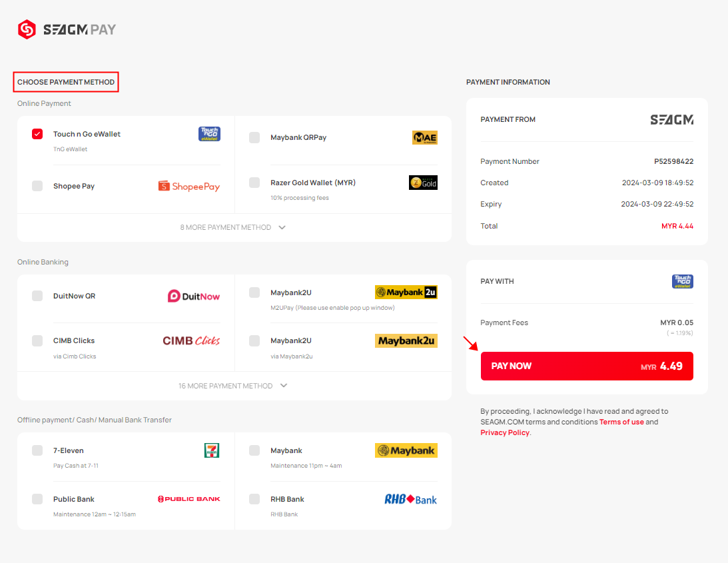Click the Pay Cash at 7-11 note

coord(76,466)
